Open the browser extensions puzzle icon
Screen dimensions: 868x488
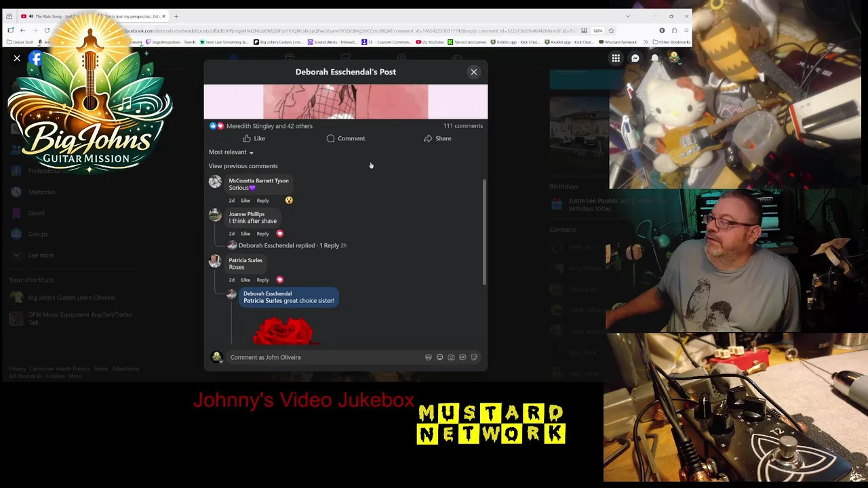click(x=674, y=30)
